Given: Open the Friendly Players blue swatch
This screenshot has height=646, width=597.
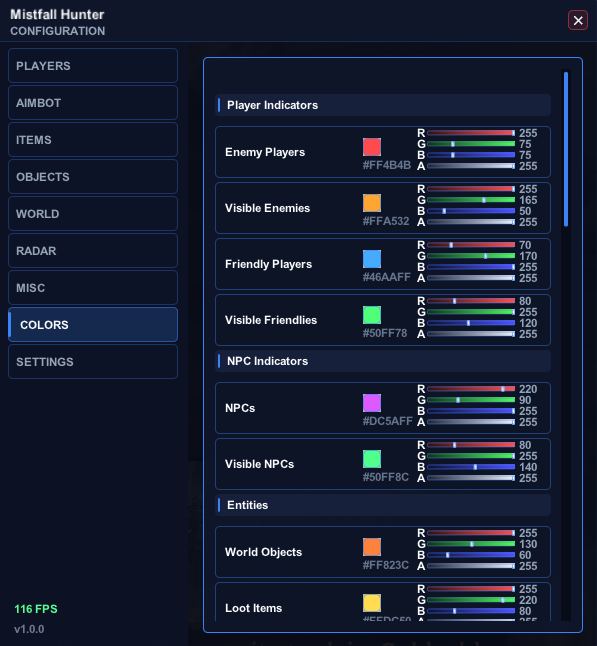Looking at the screenshot, I should point(372,259).
